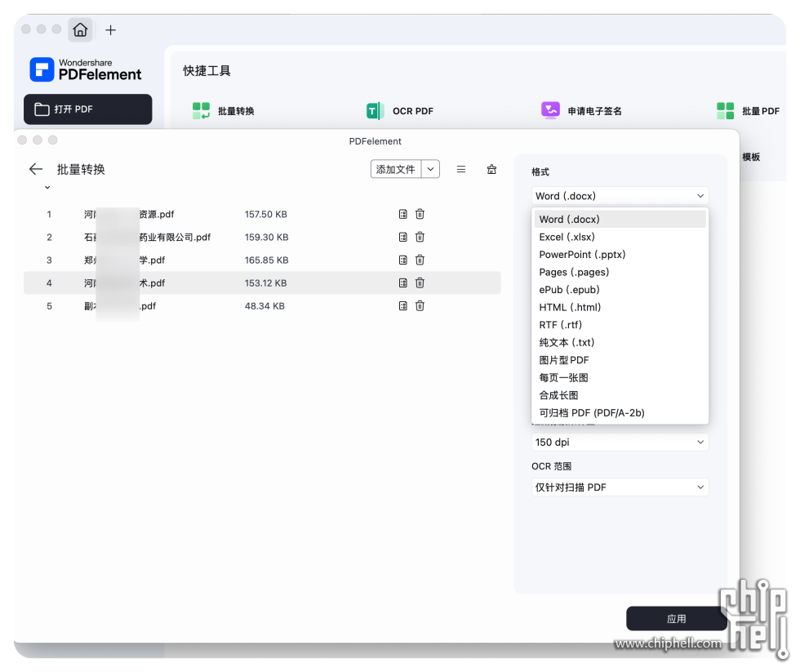Select Excel (.xlsx) from format list
The width and height of the screenshot is (800, 672).
pyautogui.click(x=567, y=237)
